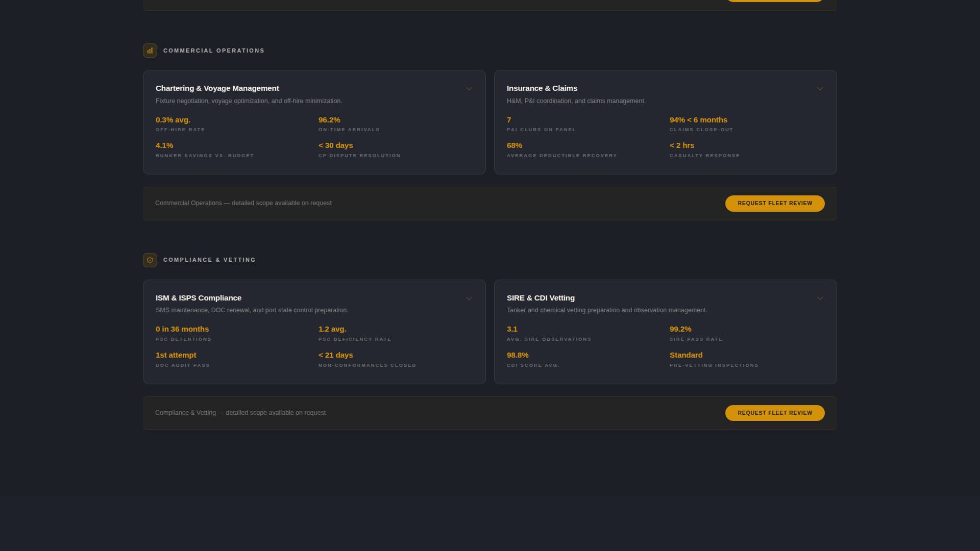Expand the Chartering & Voyage Management chevron
980x551 pixels.
[x=469, y=89]
